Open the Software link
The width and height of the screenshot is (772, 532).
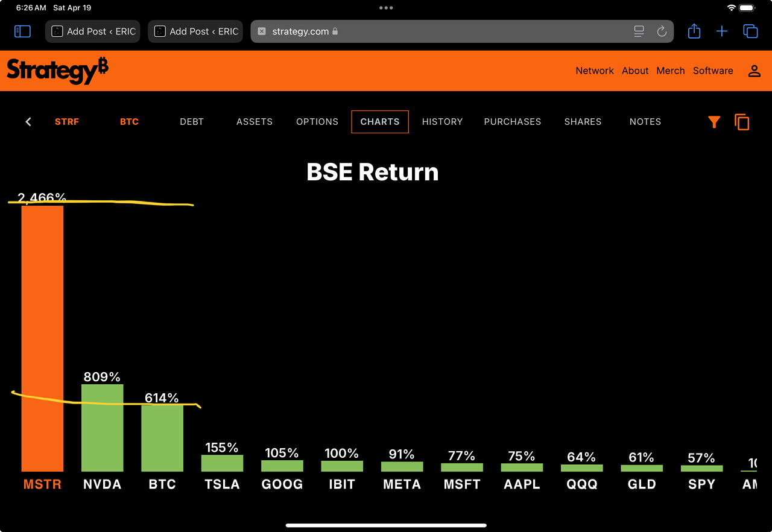coord(713,71)
